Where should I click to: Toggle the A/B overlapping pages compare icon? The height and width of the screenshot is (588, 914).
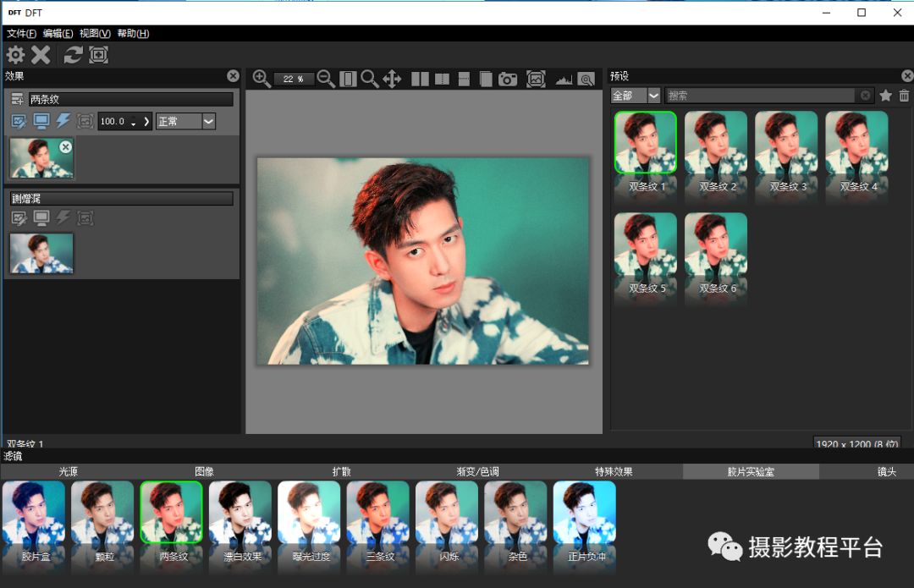click(486, 79)
